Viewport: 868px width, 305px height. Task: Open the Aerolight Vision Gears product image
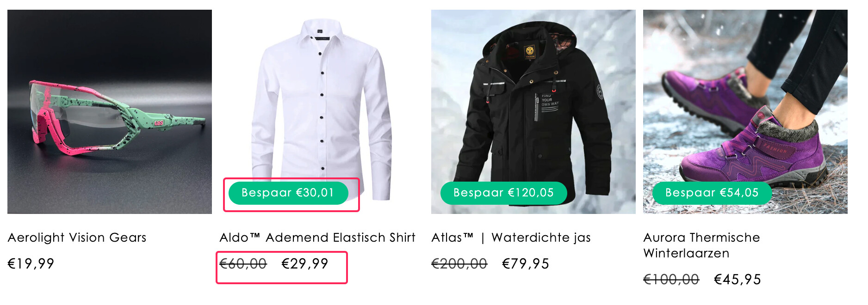click(x=110, y=112)
